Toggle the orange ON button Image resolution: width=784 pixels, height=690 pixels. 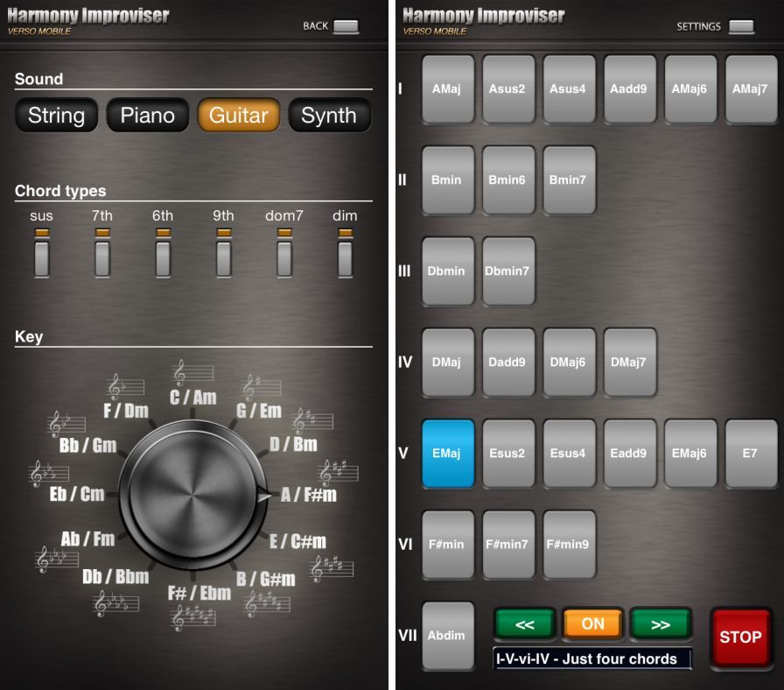(592, 623)
